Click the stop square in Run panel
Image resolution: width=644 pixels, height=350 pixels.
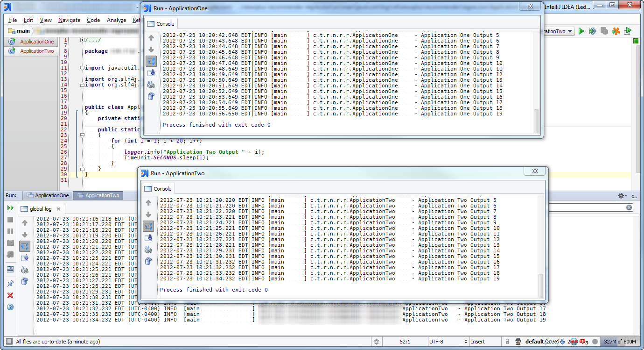(x=10, y=219)
